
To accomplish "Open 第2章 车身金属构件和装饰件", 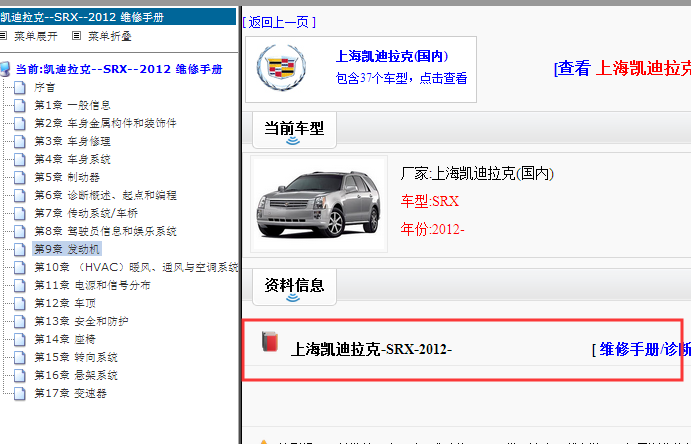I will 105,124.
